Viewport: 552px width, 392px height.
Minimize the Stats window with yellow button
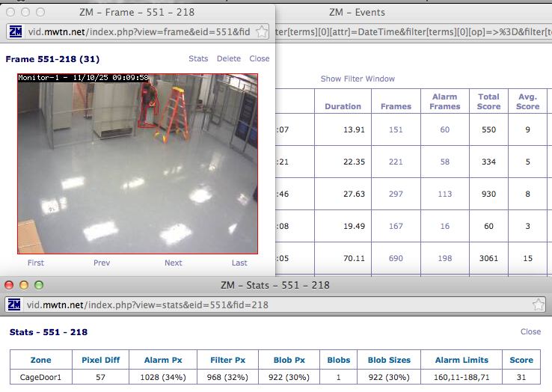(24, 285)
